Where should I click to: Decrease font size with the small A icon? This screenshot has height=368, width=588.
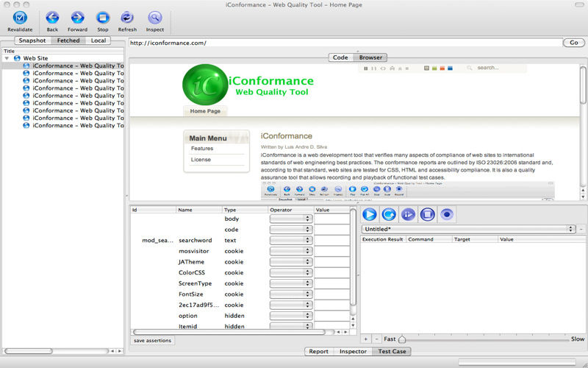(400, 68)
